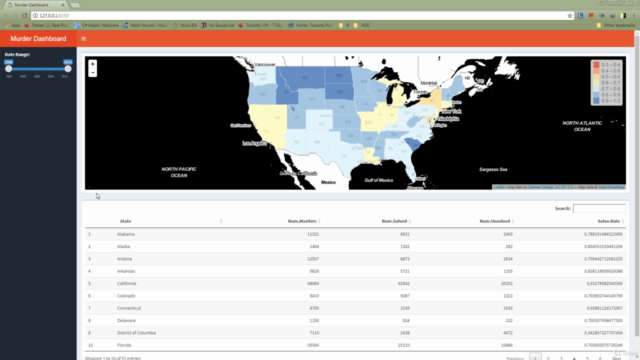The width and height of the screenshot is (640, 360).
Task: Open the Stream 11 Real Proj bookmark
Action: 46,25
